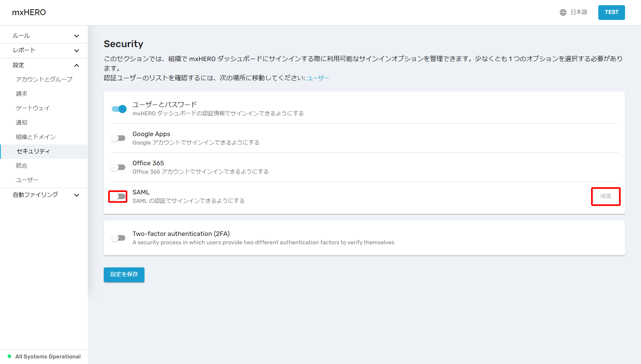
Task: Open All Systems Operational status
Action: coord(48,356)
